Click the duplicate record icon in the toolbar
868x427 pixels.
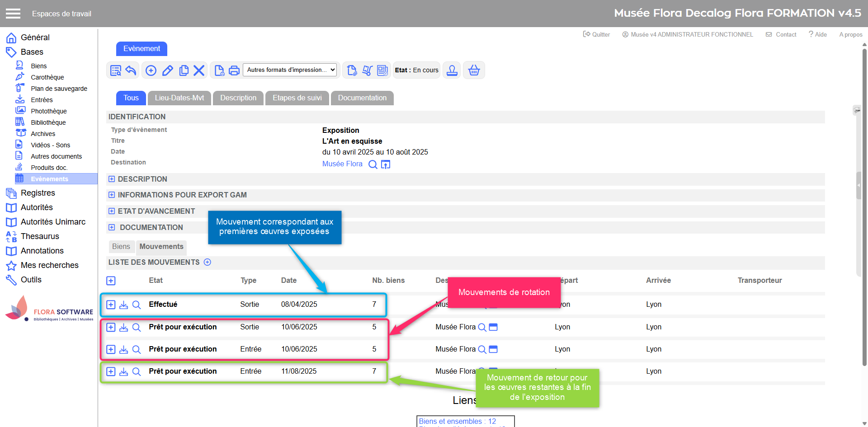tap(184, 70)
